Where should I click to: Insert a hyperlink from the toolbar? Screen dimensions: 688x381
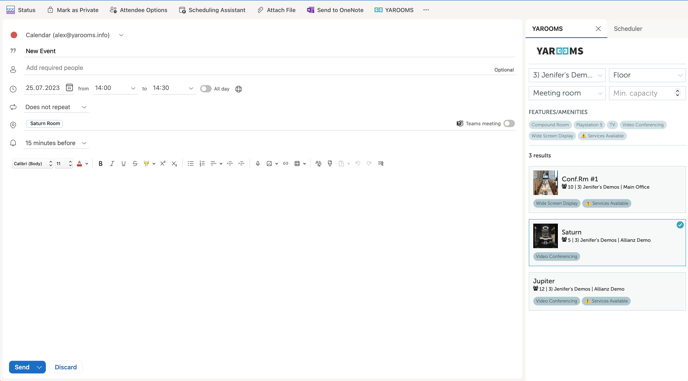point(286,164)
